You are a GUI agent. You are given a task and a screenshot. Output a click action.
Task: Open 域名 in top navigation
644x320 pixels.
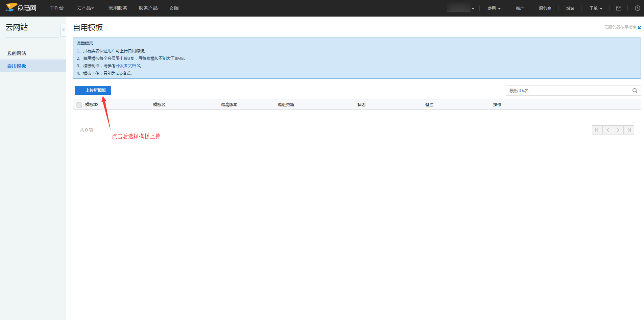(570, 8)
